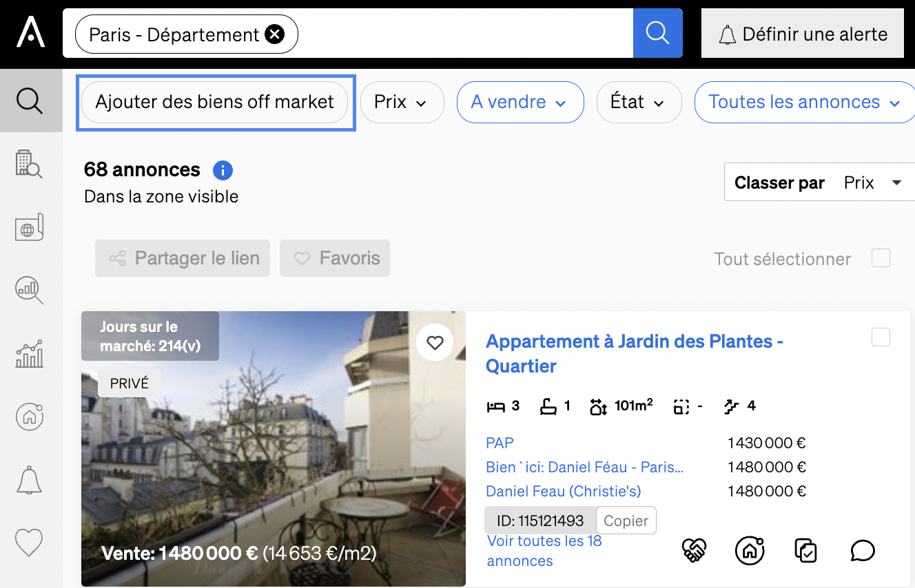
Task: Open the sidebar map globe icon
Action: click(30, 227)
